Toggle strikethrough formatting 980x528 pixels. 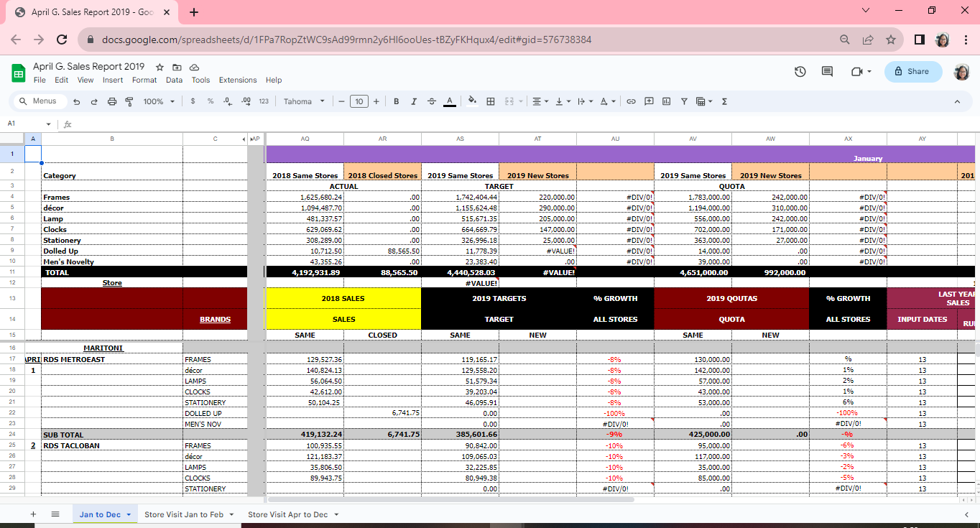click(432, 102)
